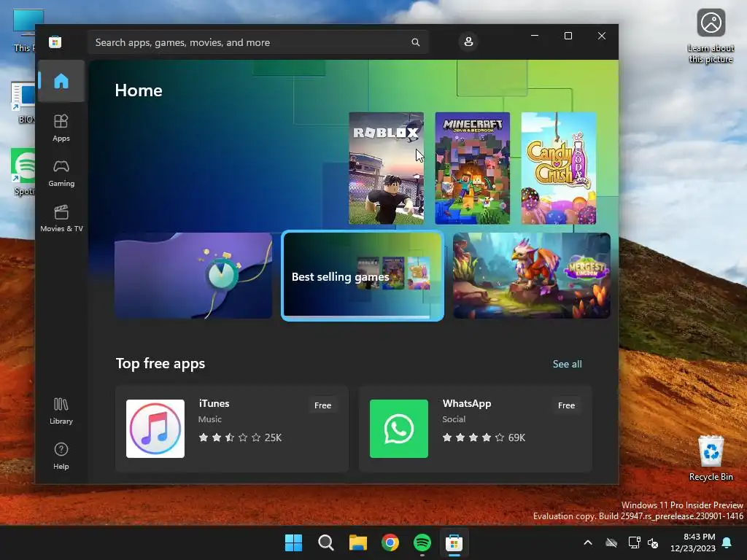This screenshot has width=747, height=560.
Task: Open the WhatsApp app title
Action: [466, 403]
